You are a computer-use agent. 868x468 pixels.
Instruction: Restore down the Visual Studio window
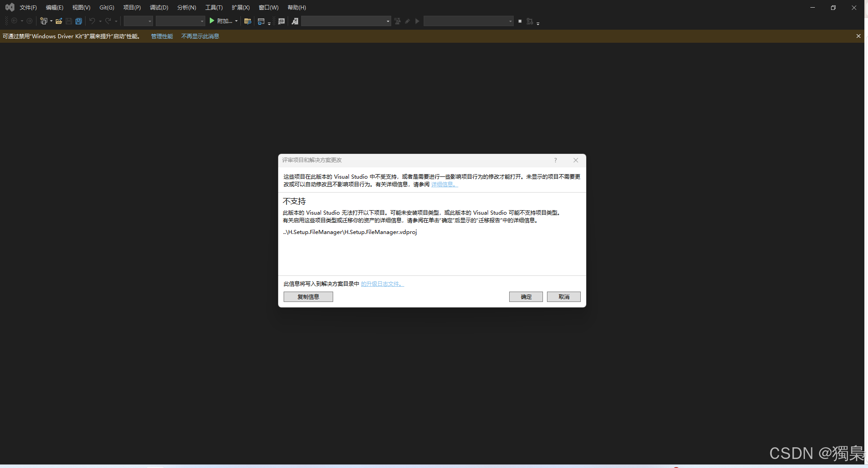click(x=833, y=7)
